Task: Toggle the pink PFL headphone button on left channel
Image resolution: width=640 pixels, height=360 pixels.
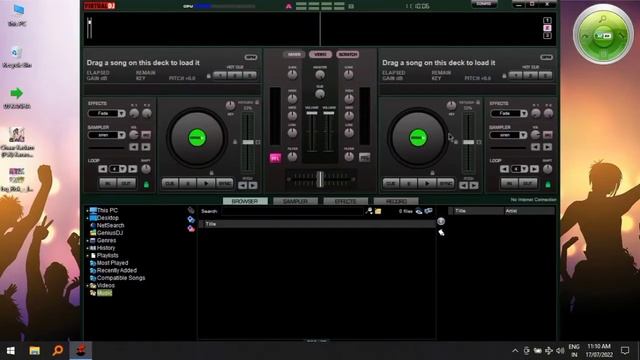Action: click(x=276, y=158)
